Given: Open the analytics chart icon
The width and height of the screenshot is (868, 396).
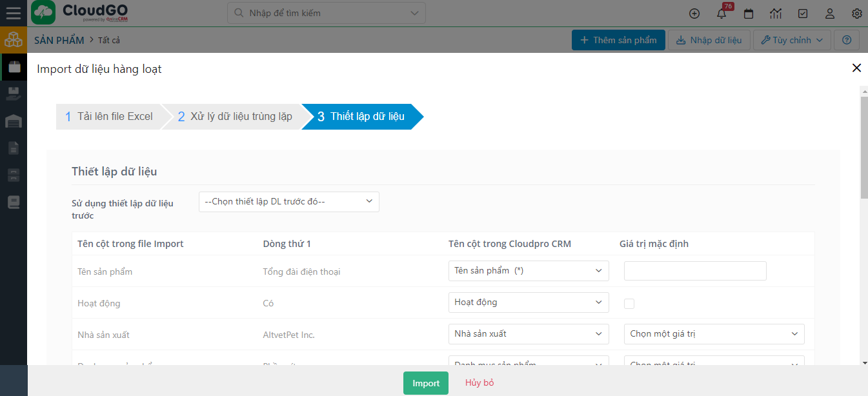Looking at the screenshot, I should (x=776, y=14).
